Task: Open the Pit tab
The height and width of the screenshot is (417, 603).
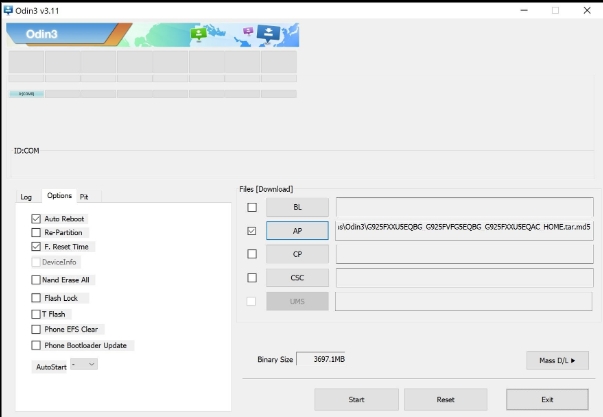Action: [84, 197]
